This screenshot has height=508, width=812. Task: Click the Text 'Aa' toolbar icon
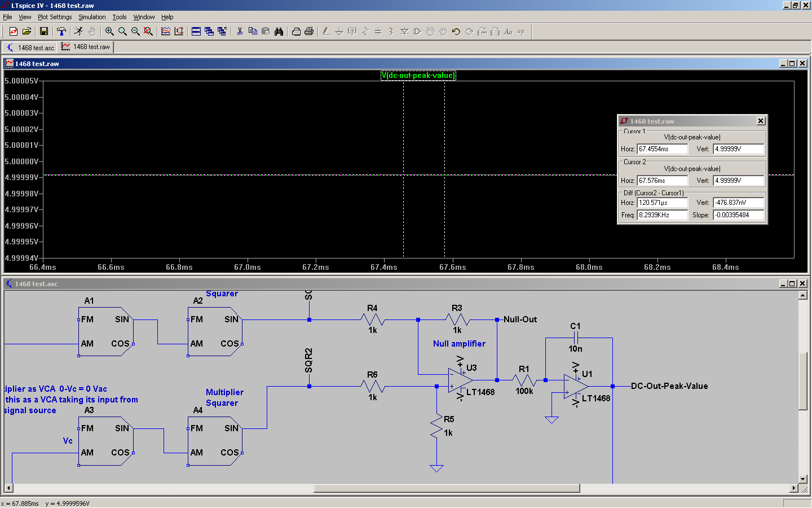coord(508,32)
